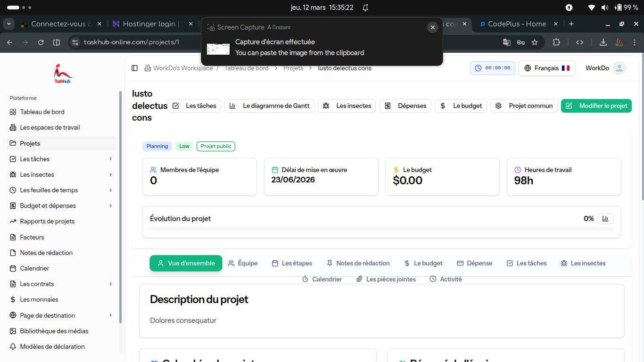
Task: Open the browser extensions puzzle icon
Action: (556, 42)
